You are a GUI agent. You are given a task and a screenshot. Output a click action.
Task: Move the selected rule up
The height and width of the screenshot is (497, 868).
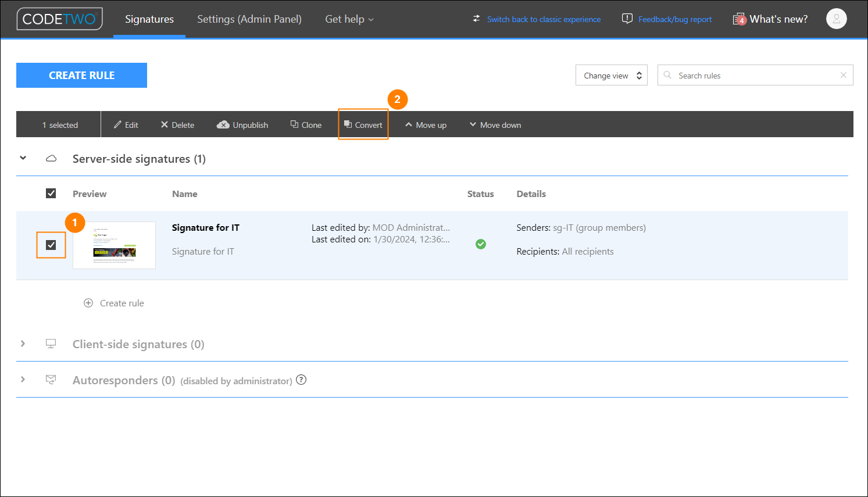coord(426,124)
